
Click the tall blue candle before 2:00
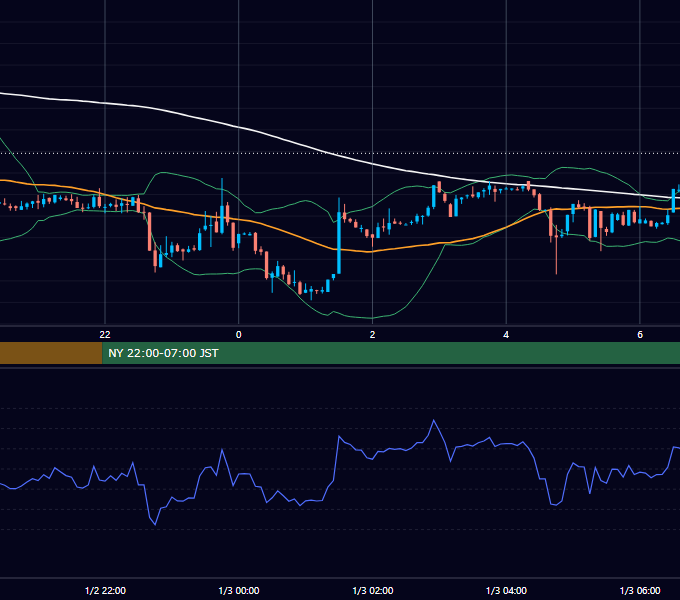tap(339, 242)
